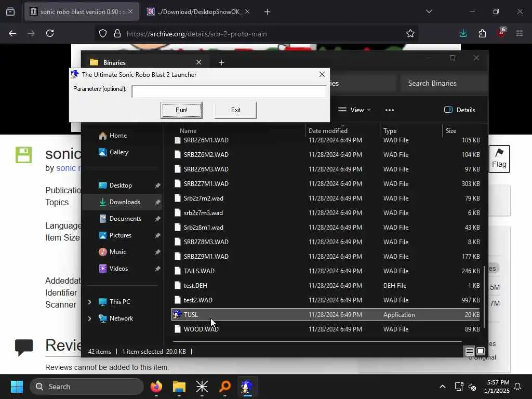Open the View dropdown in Explorer
This screenshot has width=532, height=399.
(354, 110)
